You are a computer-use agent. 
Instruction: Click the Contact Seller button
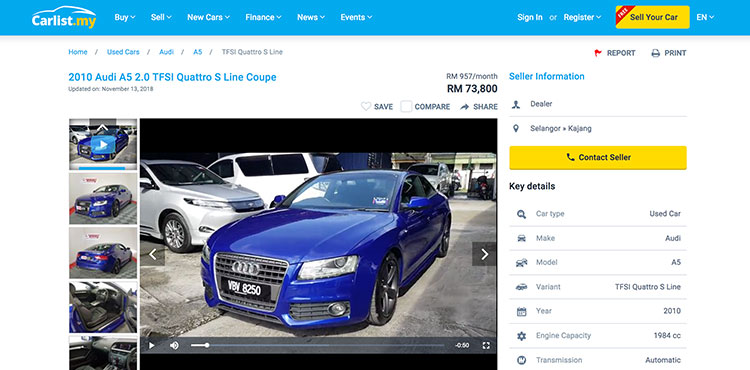598,157
